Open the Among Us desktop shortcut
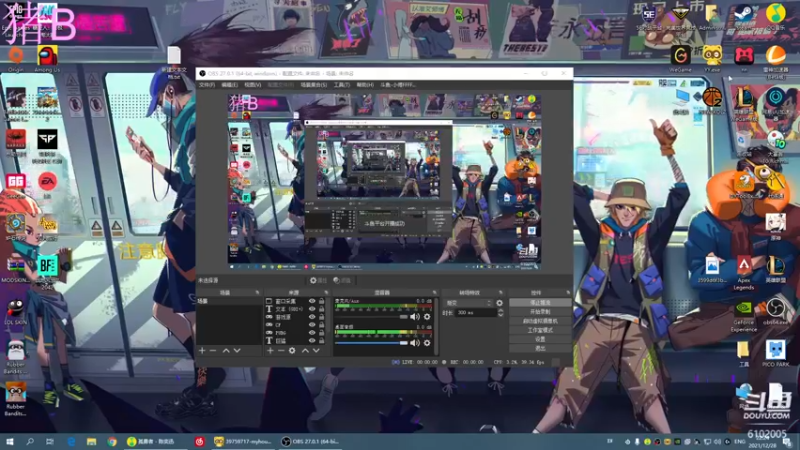Image resolution: width=800 pixels, height=450 pixels. tap(47, 59)
